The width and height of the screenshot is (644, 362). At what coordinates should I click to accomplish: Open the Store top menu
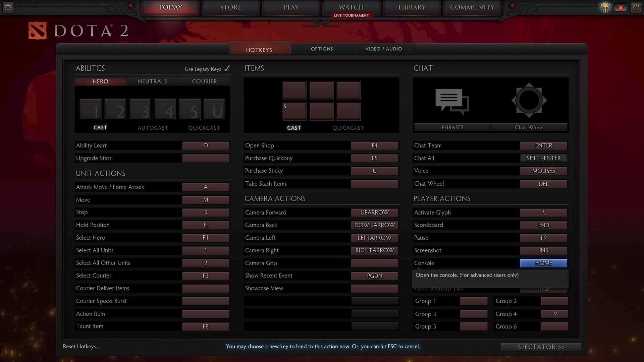tap(231, 7)
